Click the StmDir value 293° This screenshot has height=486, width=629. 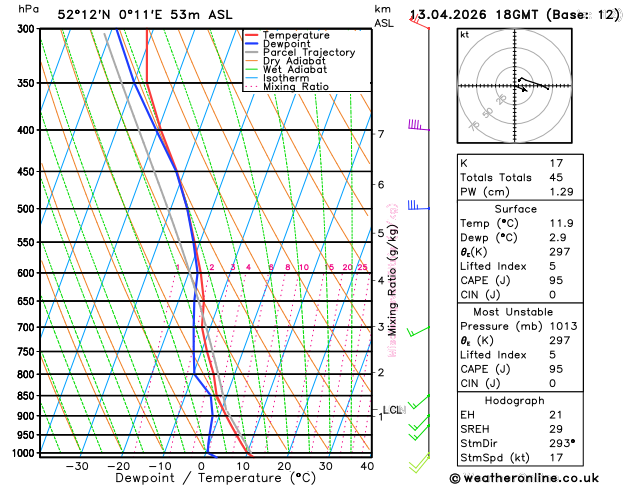click(x=562, y=443)
